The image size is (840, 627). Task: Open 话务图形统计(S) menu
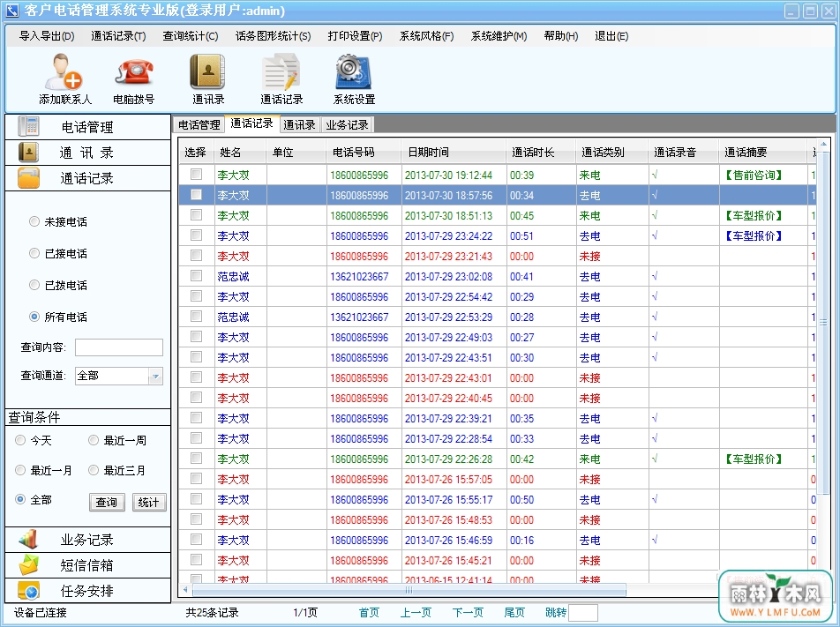point(273,36)
